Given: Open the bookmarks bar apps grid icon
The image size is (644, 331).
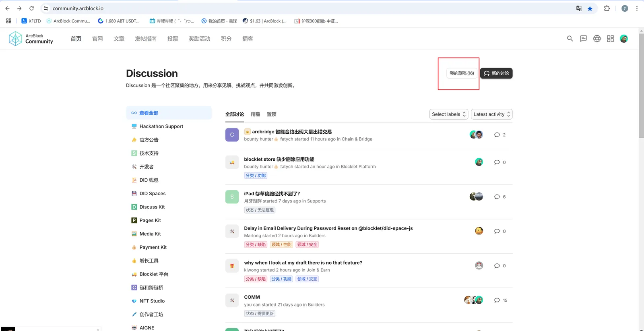Looking at the screenshot, I should click(8, 21).
